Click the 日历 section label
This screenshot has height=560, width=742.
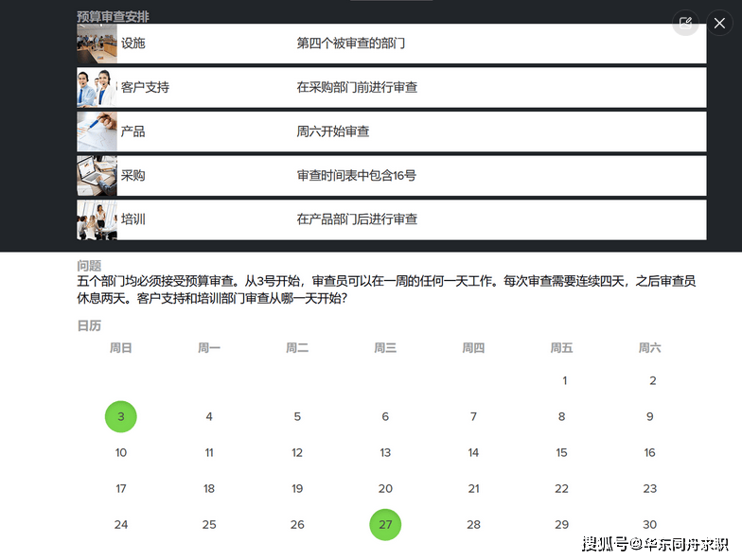coord(89,325)
